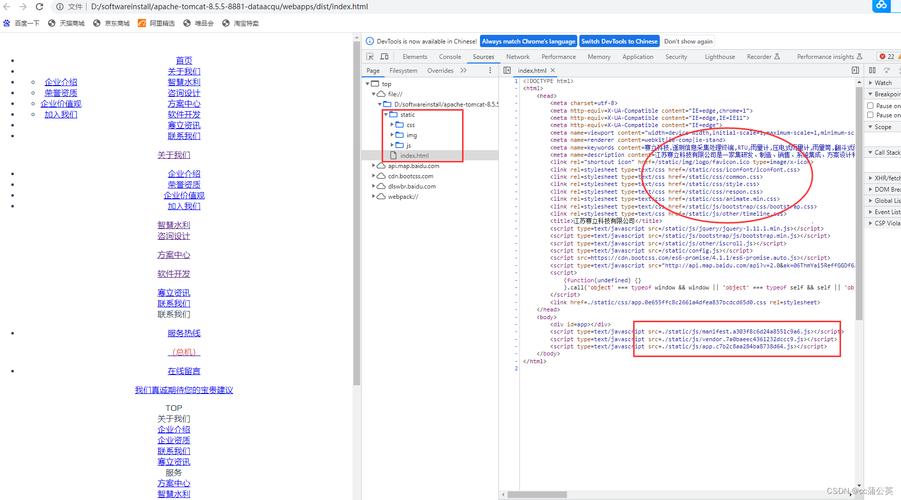Collapse the top frame tree node
Image resolution: width=901 pixels, height=500 pixels.
pyautogui.click(x=368, y=84)
